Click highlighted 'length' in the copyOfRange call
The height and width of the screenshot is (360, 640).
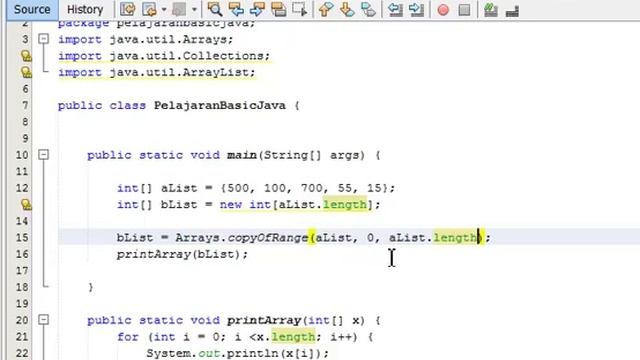(455, 238)
